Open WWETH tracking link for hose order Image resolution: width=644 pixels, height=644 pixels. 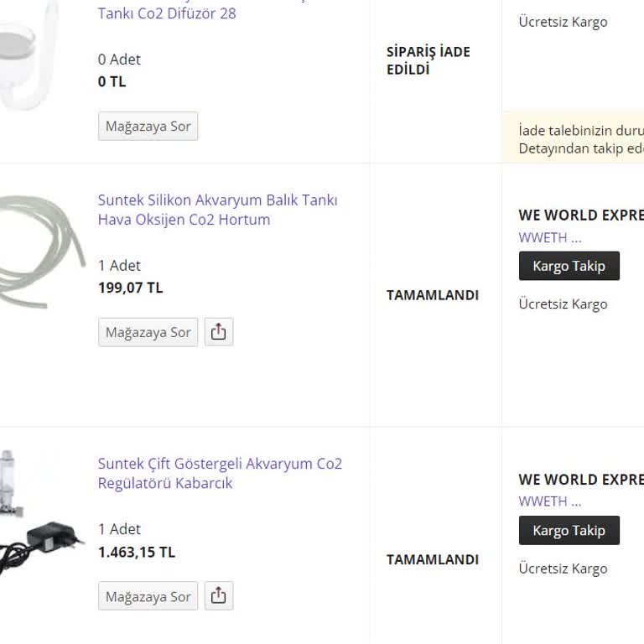pos(549,237)
